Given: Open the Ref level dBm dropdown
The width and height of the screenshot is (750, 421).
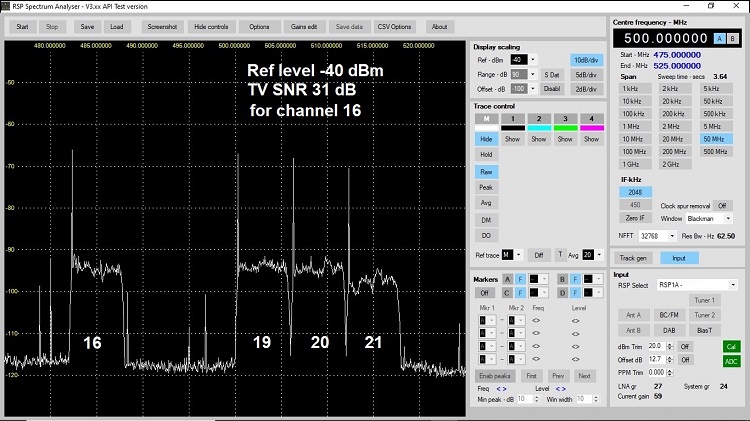Looking at the screenshot, I should coord(532,60).
